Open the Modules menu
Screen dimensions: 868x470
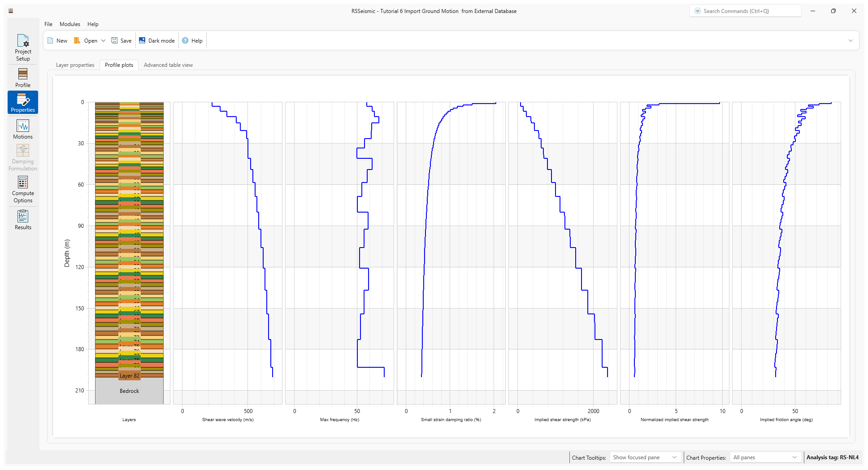coord(69,24)
